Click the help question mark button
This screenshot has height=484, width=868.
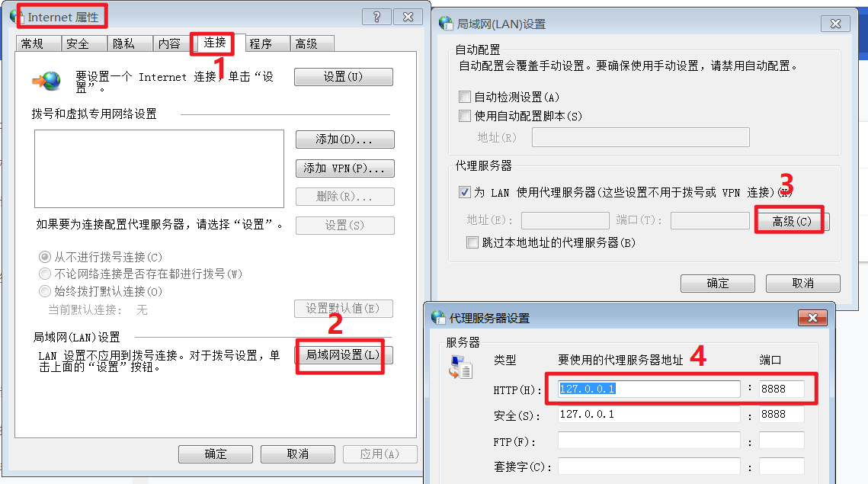(x=376, y=17)
